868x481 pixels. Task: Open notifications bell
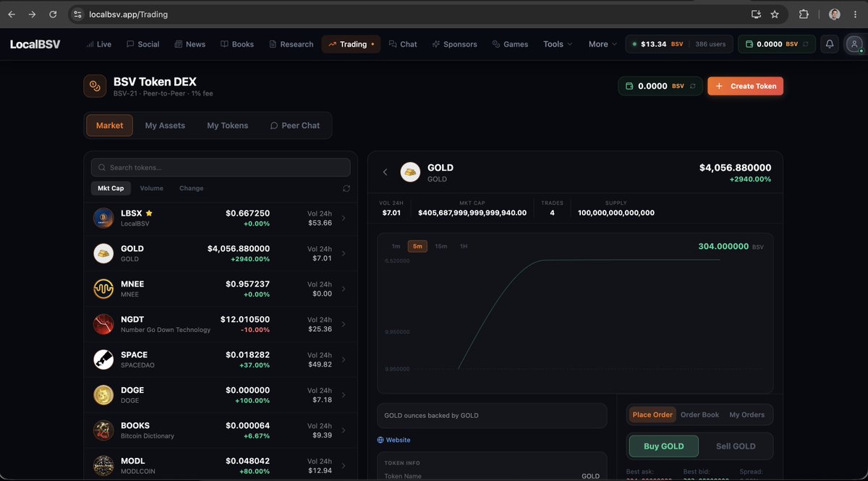pos(830,44)
